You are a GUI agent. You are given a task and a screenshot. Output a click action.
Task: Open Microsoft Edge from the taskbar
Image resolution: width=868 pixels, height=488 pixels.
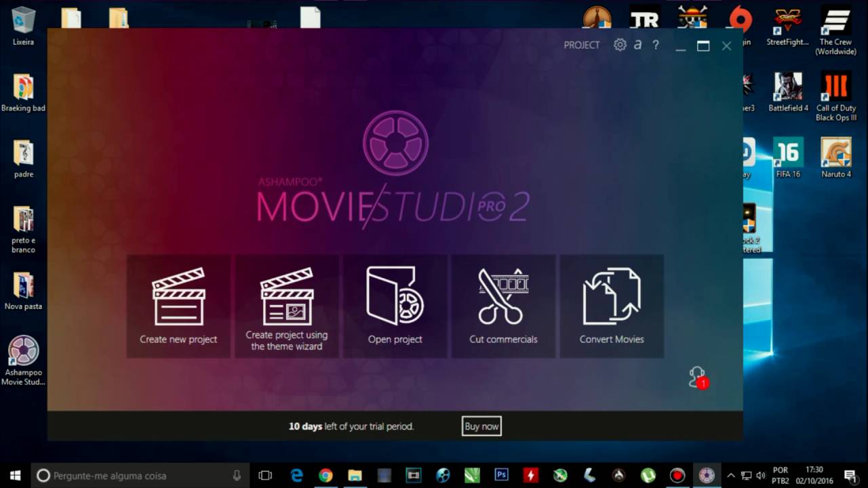coord(296,475)
